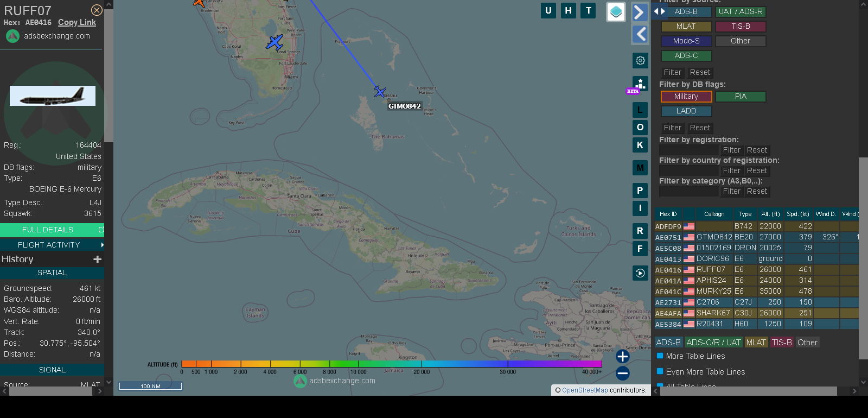Filter source by ADS-B
The height and width of the screenshot is (418, 868).
click(686, 11)
